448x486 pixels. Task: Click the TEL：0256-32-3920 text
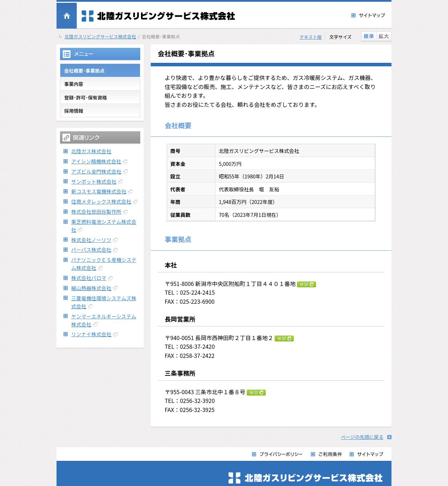190,401
